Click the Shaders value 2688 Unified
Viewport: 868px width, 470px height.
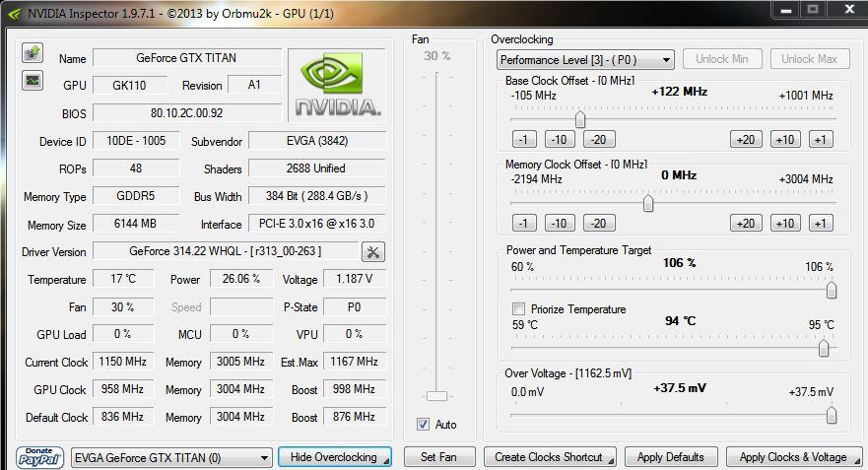[317, 168]
